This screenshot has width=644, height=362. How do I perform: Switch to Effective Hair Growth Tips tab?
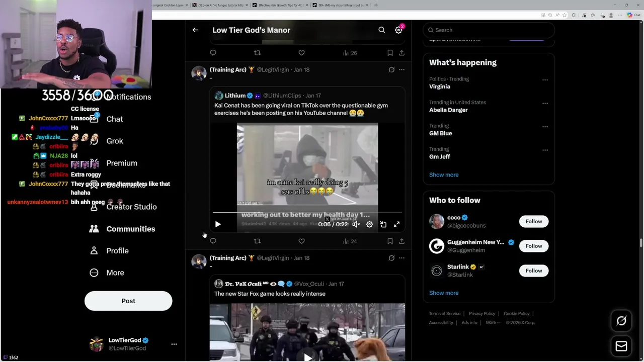(280, 5)
